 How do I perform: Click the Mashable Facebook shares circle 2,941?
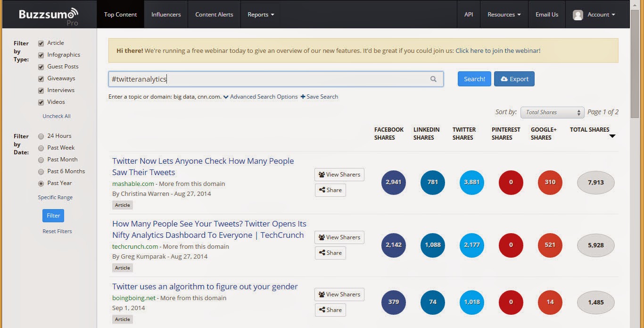[393, 182]
